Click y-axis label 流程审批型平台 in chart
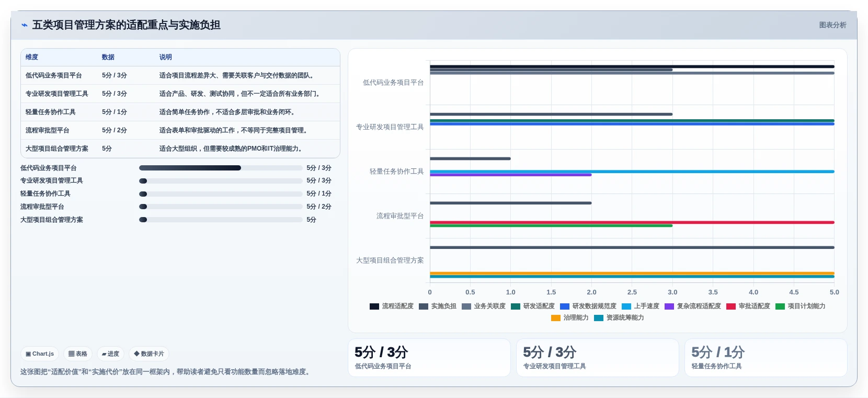The image size is (868, 398). (x=400, y=216)
